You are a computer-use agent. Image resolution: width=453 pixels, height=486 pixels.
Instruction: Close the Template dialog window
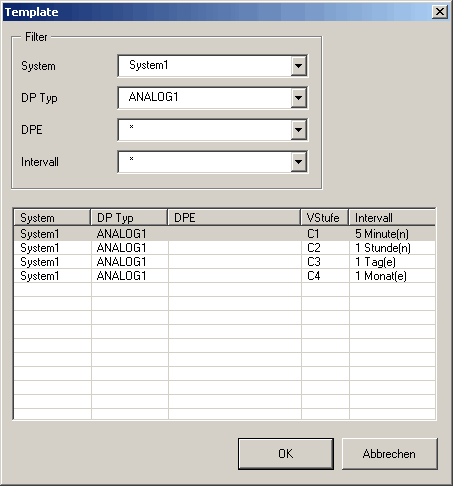click(440, 12)
